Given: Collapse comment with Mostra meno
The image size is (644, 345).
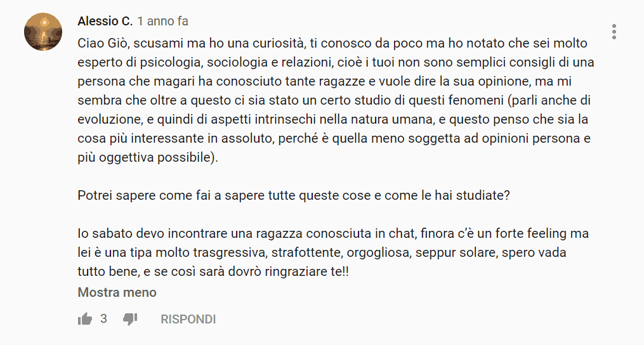Looking at the screenshot, I should click(117, 292).
